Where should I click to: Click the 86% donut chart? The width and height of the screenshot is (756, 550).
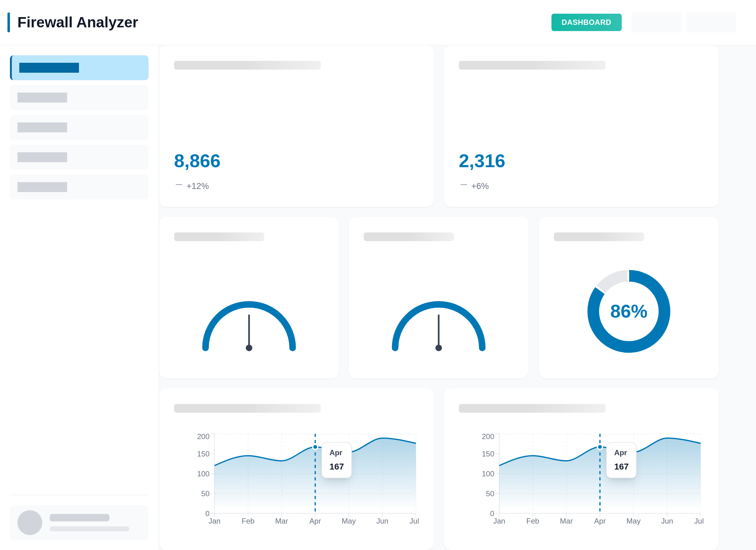click(628, 311)
